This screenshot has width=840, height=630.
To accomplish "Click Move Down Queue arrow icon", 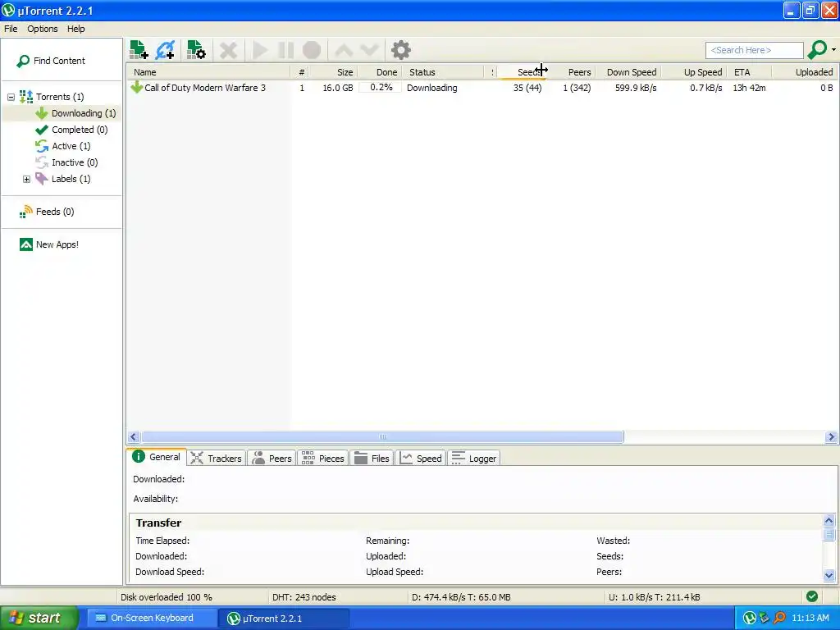I will 369,51.
